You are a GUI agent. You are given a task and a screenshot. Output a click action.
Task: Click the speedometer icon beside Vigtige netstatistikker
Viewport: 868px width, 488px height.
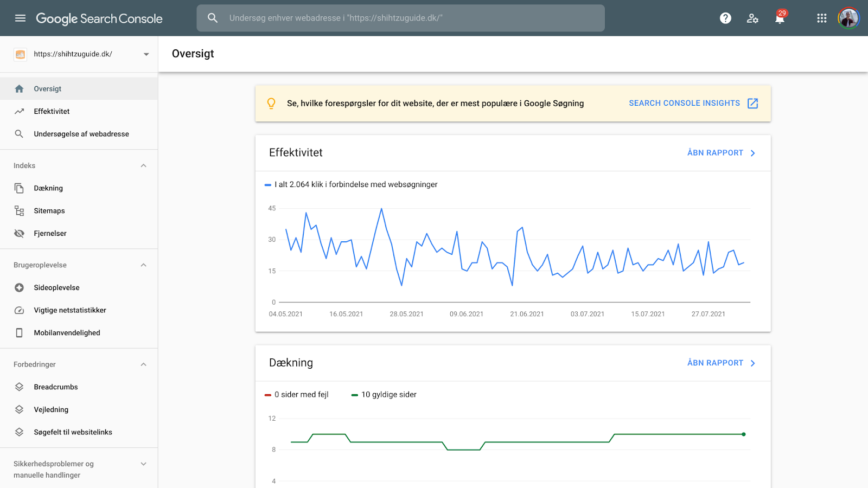pos(19,310)
